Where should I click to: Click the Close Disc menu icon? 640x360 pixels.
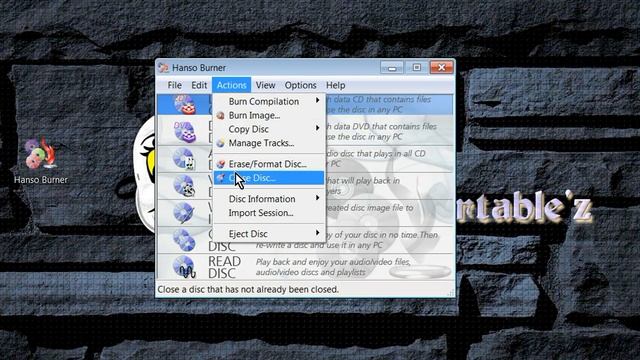click(220, 178)
